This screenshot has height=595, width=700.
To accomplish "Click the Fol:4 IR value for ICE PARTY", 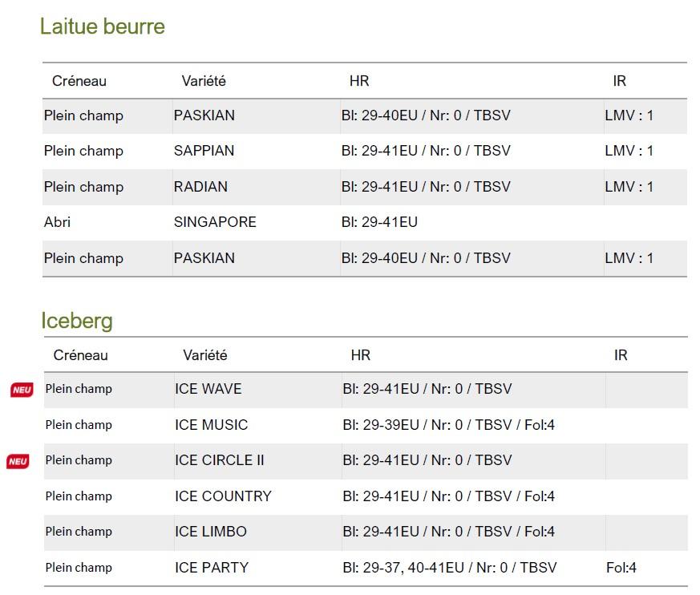I will 621,567.
